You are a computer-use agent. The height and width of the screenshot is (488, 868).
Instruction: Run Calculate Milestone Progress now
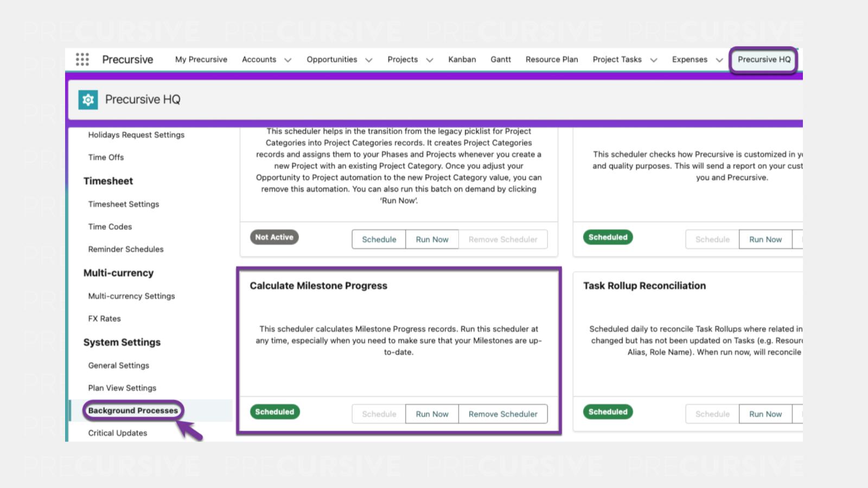pyautogui.click(x=432, y=414)
